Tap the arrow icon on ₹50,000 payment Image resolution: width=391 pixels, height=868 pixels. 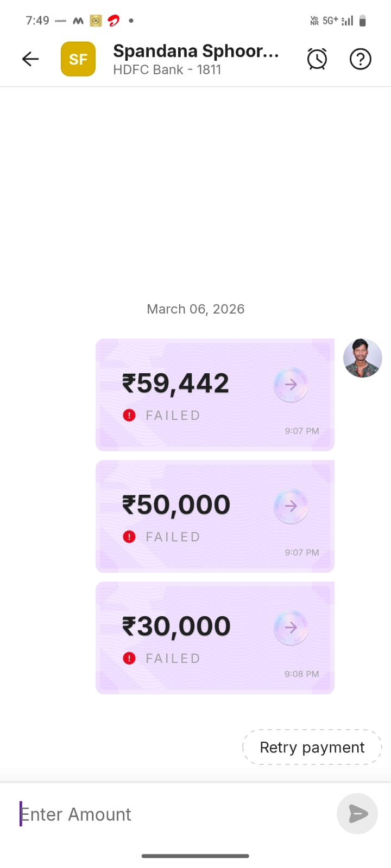click(291, 506)
